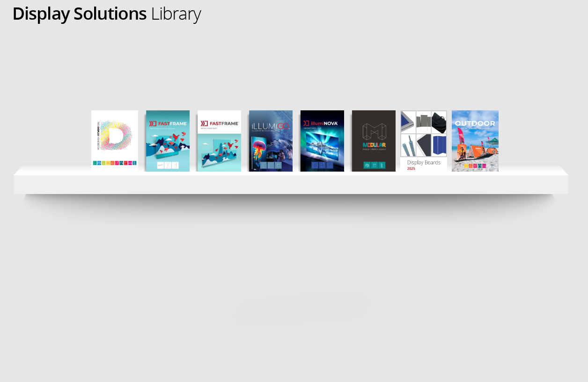Screen dimensions: 588x382
Task: Click the red 2025 text on Display Boards
Action: tap(411, 168)
